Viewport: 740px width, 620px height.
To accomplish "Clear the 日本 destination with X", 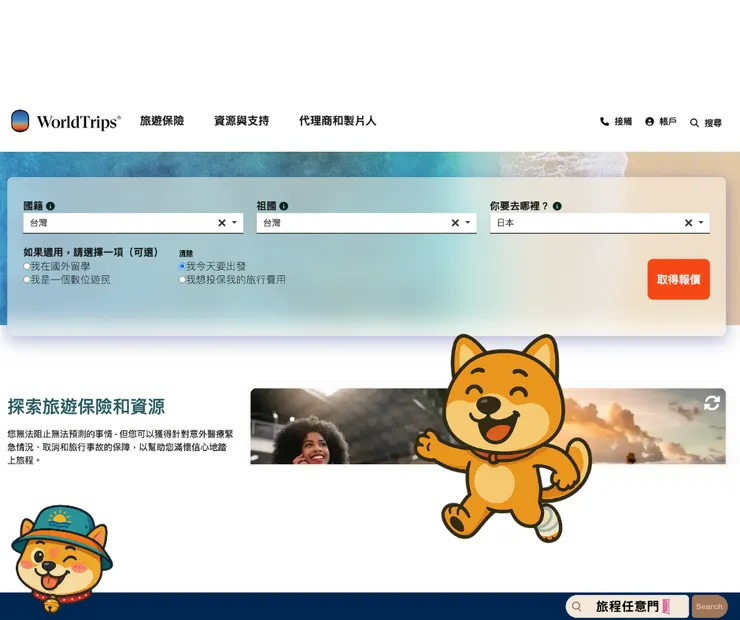I will [x=689, y=223].
